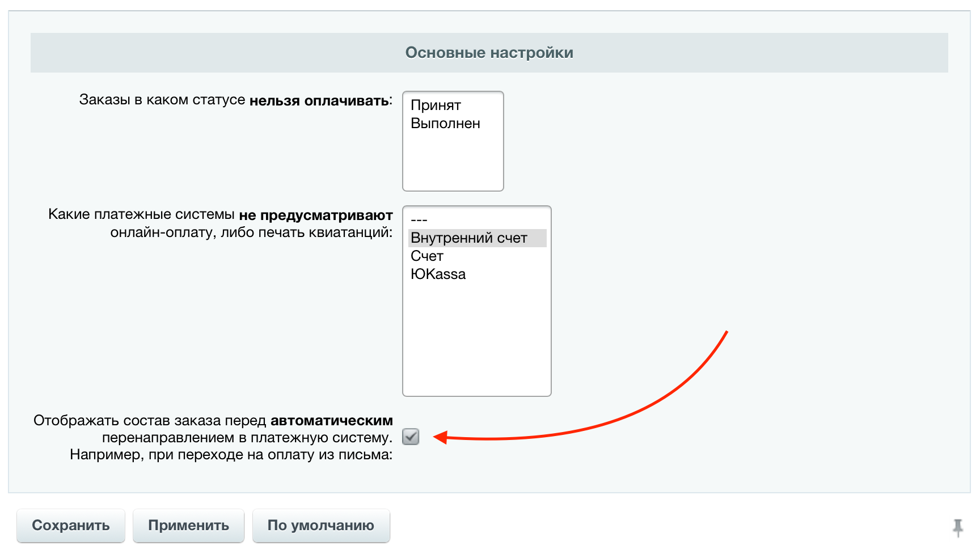The image size is (980, 550).
Task: Click the 'Основные настройки' section header
Action: click(489, 53)
